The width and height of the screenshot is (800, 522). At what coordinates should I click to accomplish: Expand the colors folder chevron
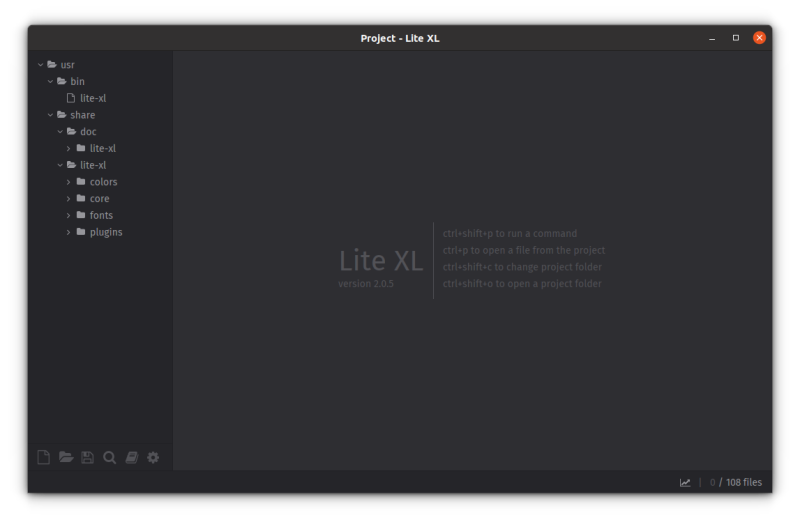point(69,182)
